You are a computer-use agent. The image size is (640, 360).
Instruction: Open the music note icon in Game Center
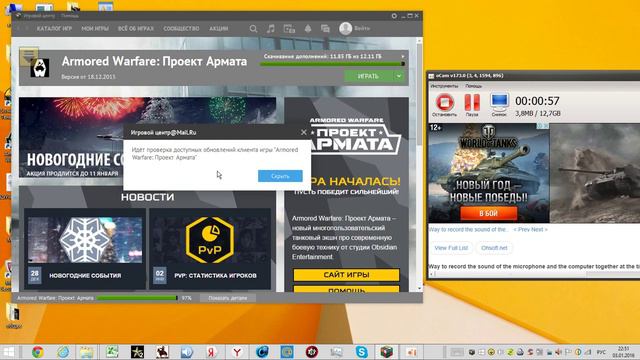pyautogui.click(x=271, y=29)
